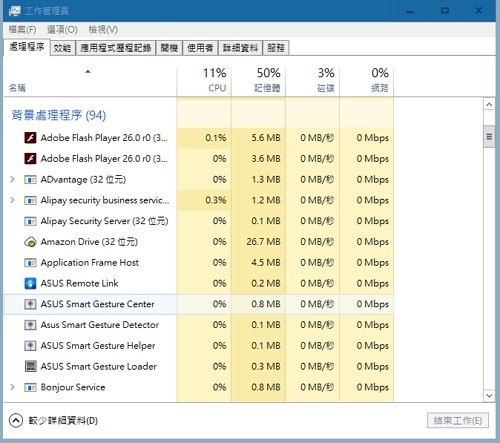Viewport: 500px width, 443px height.
Task: Expand the Alipay security business service process
Action: pos(12,200)
